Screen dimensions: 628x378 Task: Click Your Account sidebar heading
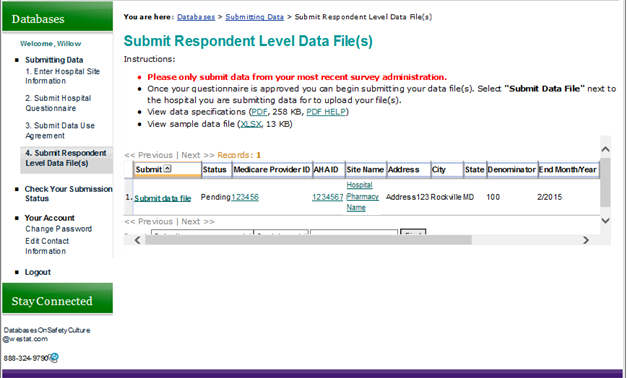coord(50,218)
